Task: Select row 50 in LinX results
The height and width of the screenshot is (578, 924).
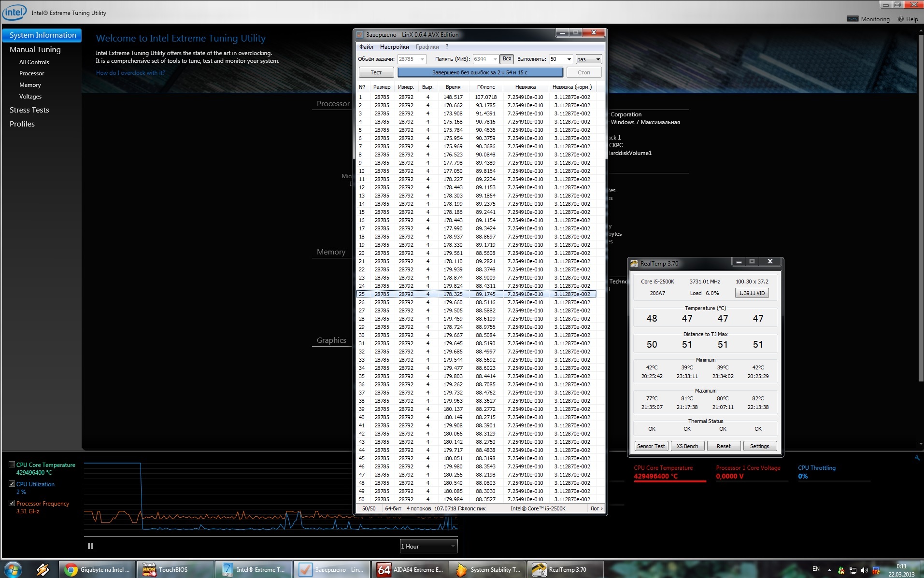Action: point(476,499)
